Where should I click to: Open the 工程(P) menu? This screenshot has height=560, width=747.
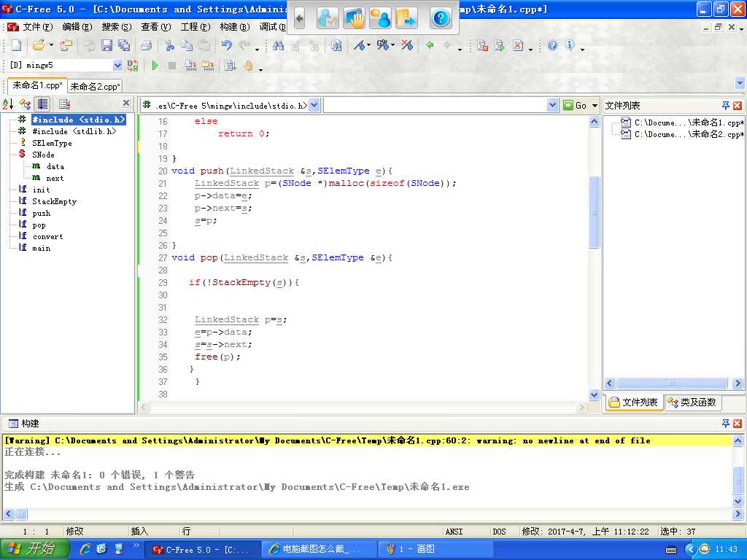click(x=196, y=27)
